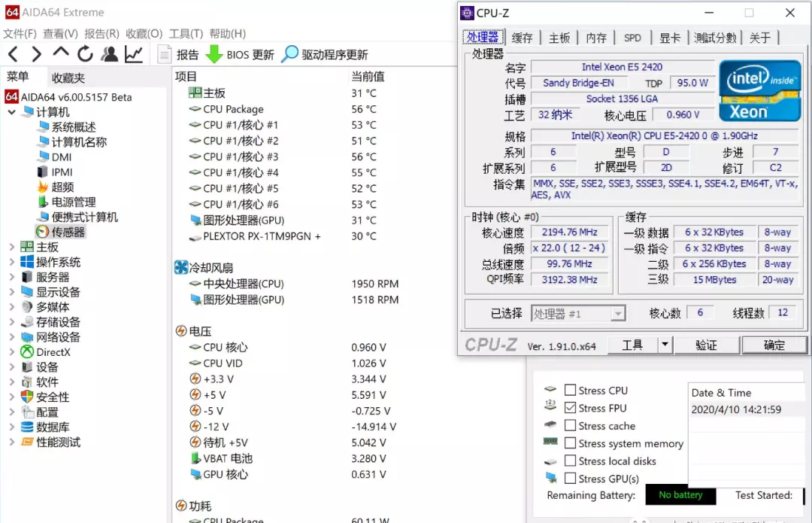This screenshot has width=812, height=523.
Task: Expand the 多媒体 tree node
Action: click(x=11, y=307)
